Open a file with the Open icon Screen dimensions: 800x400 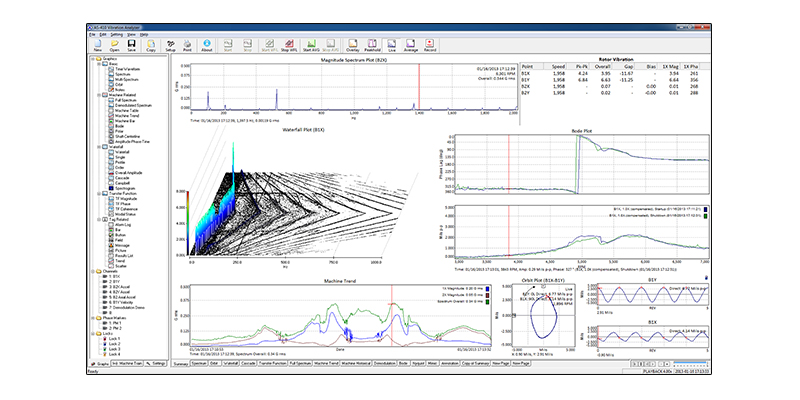point(115,45)
